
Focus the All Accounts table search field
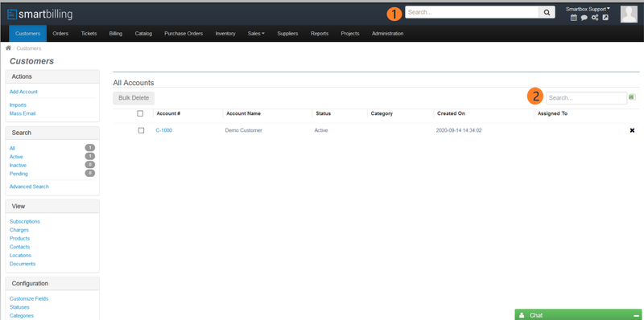pos(586,98)
